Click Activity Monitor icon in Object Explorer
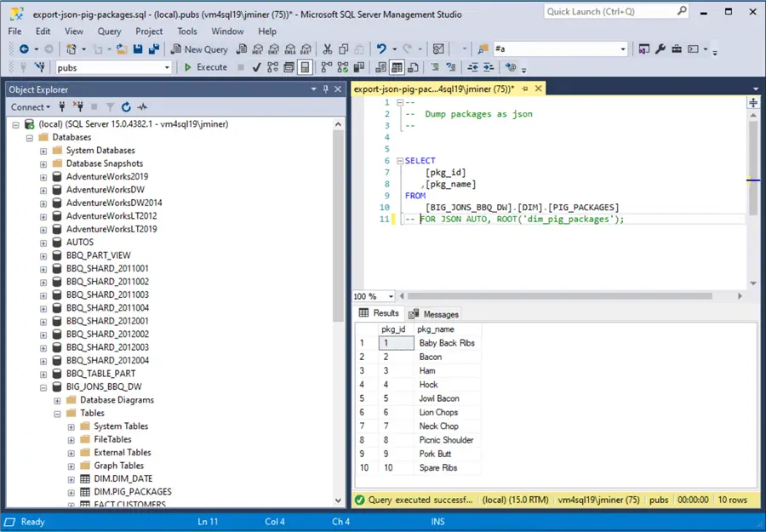The width and height of the screenshot is (766, 532). tap(142, 107)
